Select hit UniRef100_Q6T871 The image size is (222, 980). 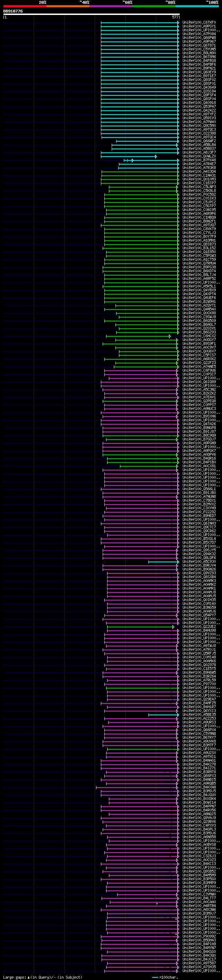pyautogui.click(x=199, y=45)
